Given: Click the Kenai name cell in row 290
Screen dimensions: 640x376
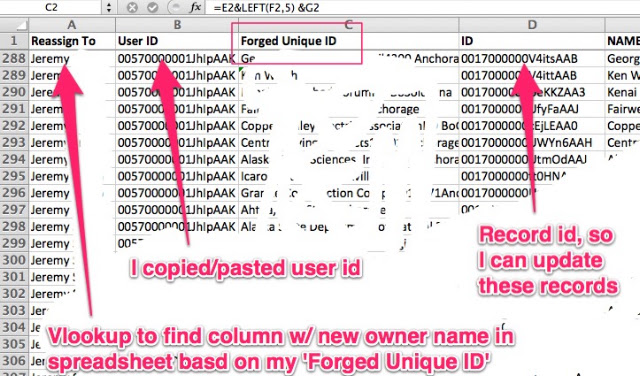Looking at the screenshot, I should coord(623,92).
